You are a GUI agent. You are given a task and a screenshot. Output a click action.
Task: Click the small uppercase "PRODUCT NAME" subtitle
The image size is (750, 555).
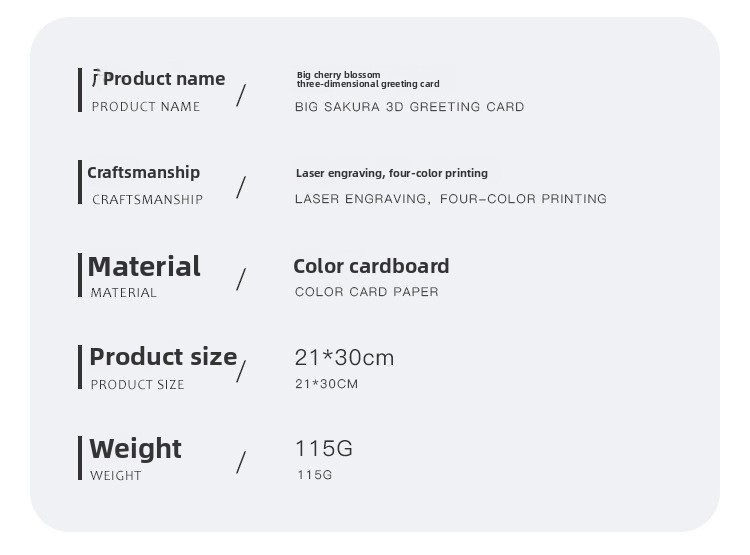point(145,107)
